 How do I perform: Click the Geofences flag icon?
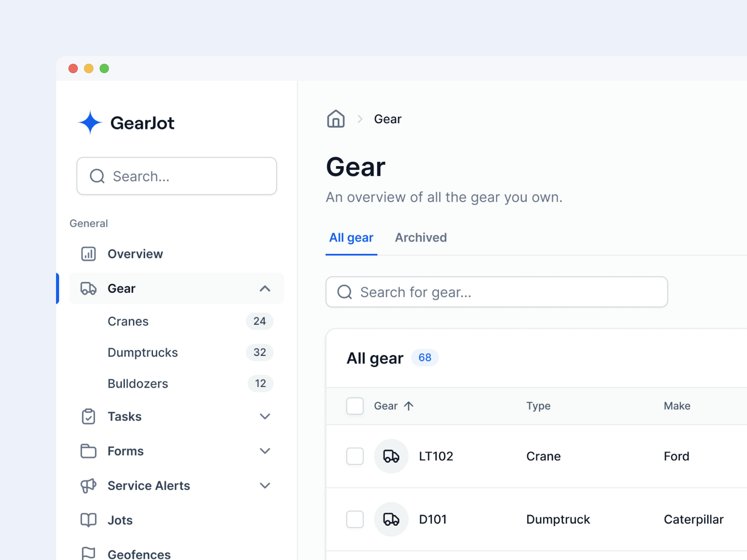(x=89, y=554)
